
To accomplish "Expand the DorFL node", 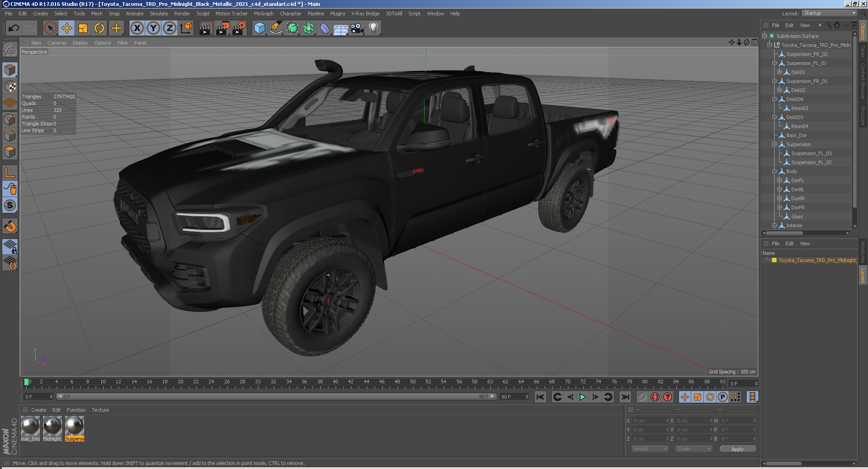I will 780,180.
